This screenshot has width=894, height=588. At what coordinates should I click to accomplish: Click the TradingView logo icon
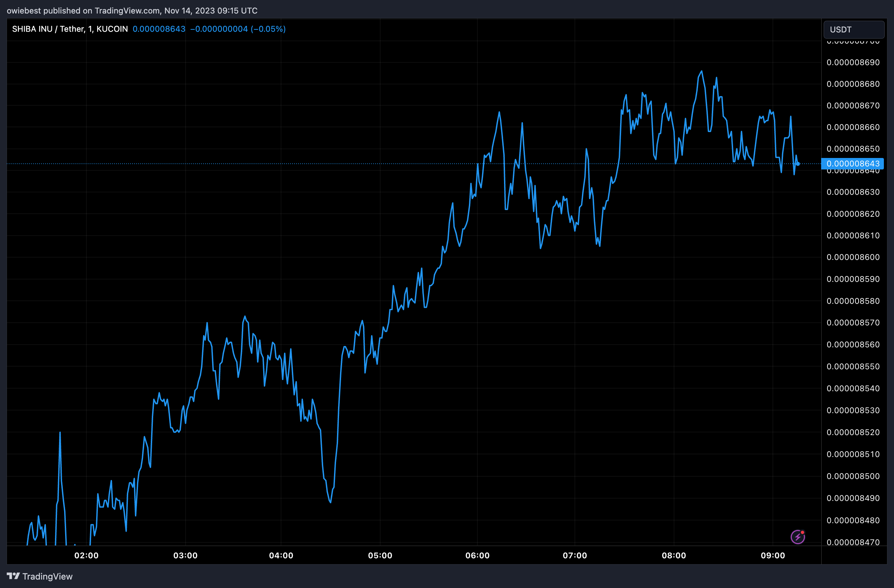tap(13, 576)
